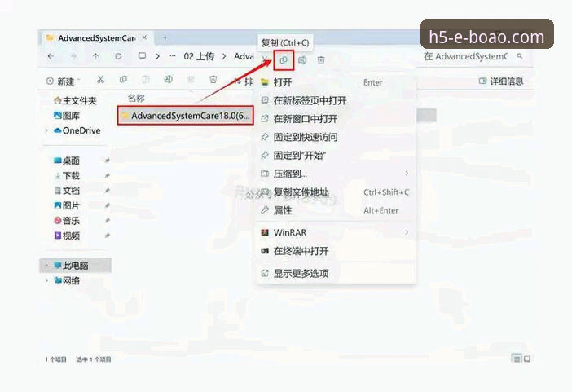Open 桌面 in the sidebar

click(67, 161)
